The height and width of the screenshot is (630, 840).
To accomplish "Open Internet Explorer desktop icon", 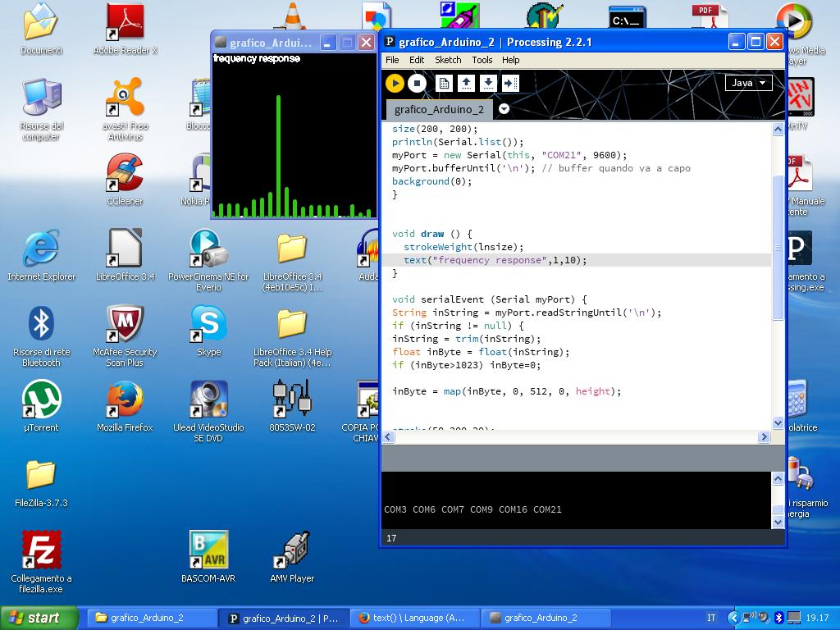I will tap(41, 255).
